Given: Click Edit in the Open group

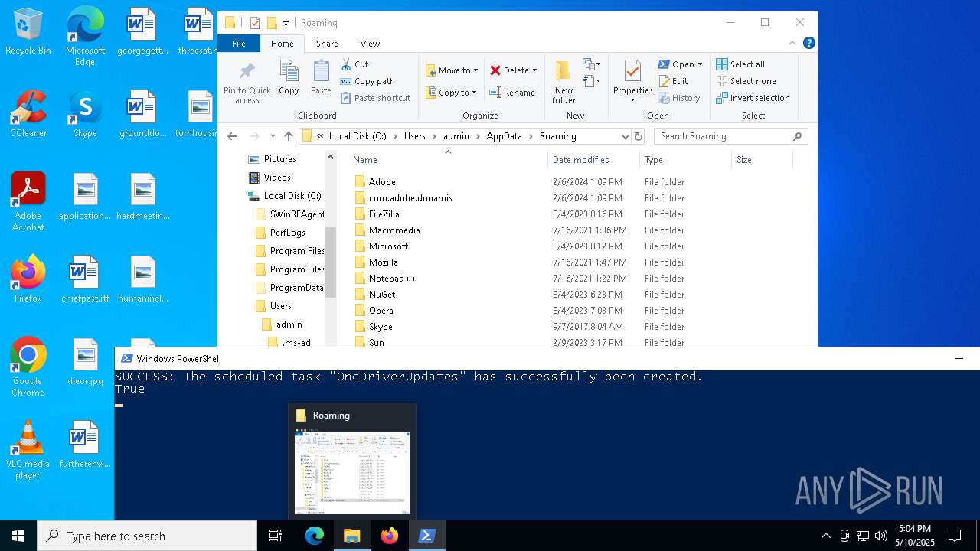Looking at the screenshot, I should 673,81.
